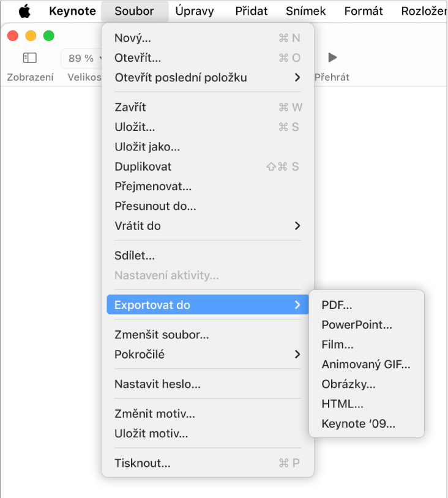Open the 89 % zoom dropdown
Image resolution: width=448 pixels, height=498 pixels.
[82, 58]
